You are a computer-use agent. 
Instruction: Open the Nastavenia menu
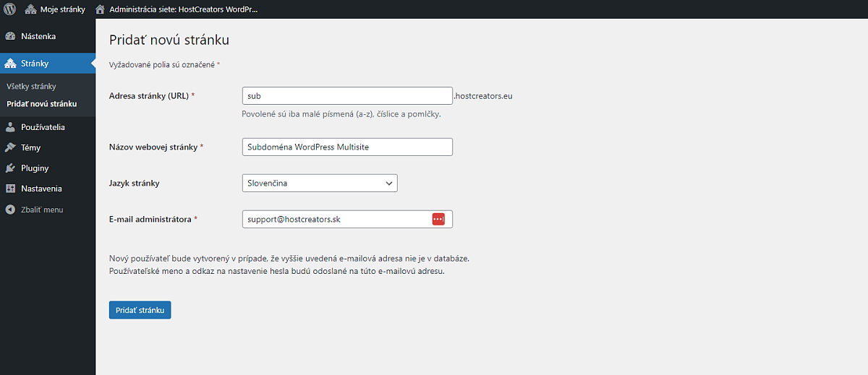[x=48, y=189]
